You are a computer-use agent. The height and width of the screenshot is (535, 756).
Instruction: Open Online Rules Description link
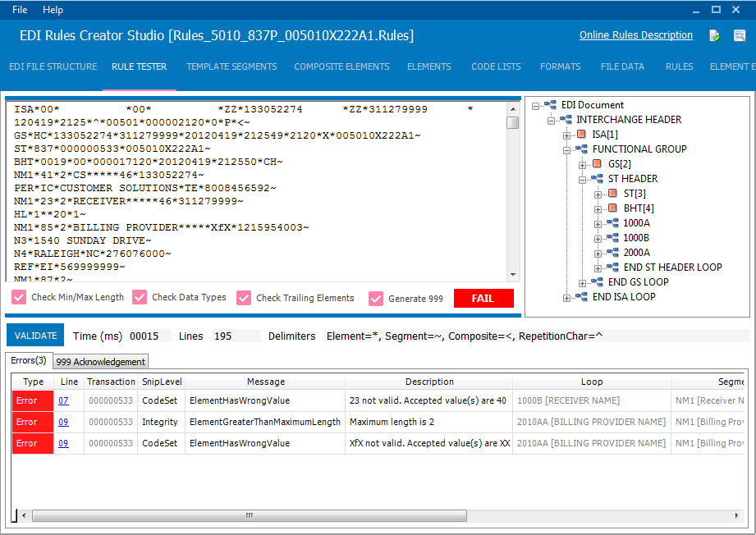636,35
